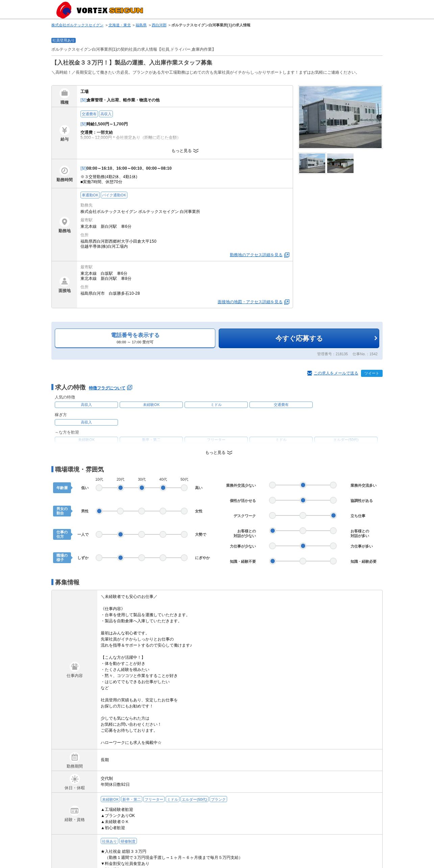The height and width of the screenshot is (868, 434).
Task: Click 未経験OK flag under 人気の特徴
Action: 151,405
